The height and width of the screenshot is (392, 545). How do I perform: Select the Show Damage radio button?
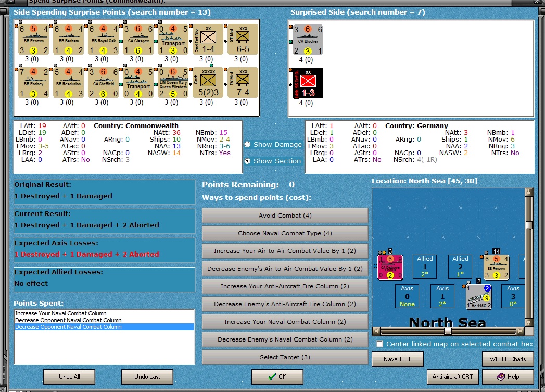pyautogui.click(x=247, y=144)
